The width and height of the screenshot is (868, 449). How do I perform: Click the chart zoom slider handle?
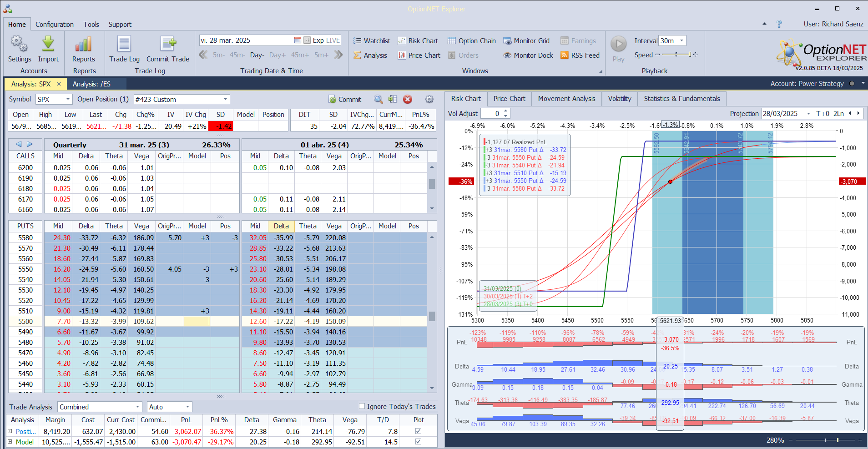[x=838, y=440]
